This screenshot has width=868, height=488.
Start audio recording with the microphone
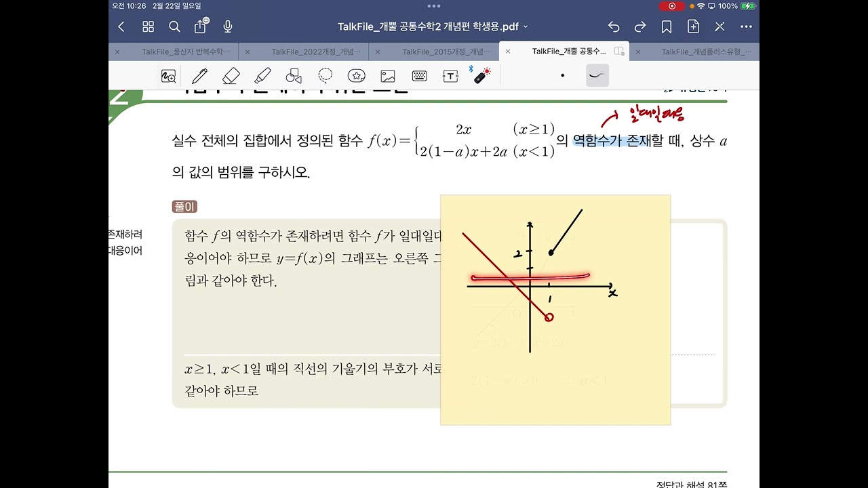tap(228, 26)
